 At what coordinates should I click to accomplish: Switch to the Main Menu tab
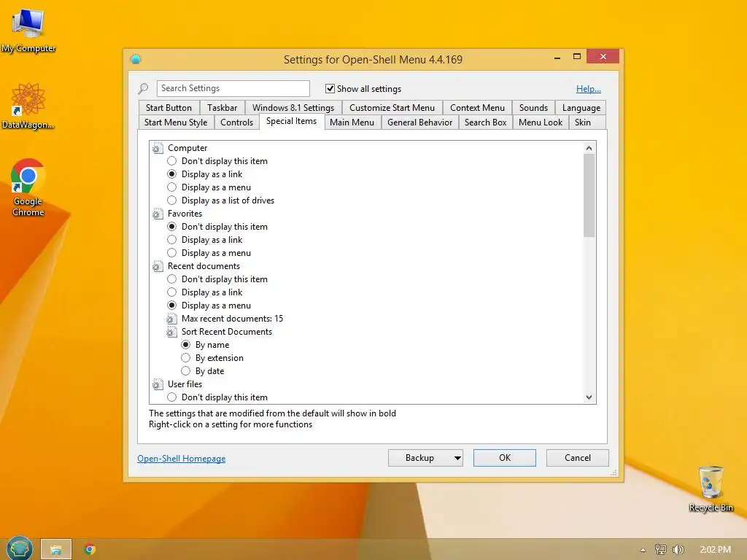pos(352,122)
